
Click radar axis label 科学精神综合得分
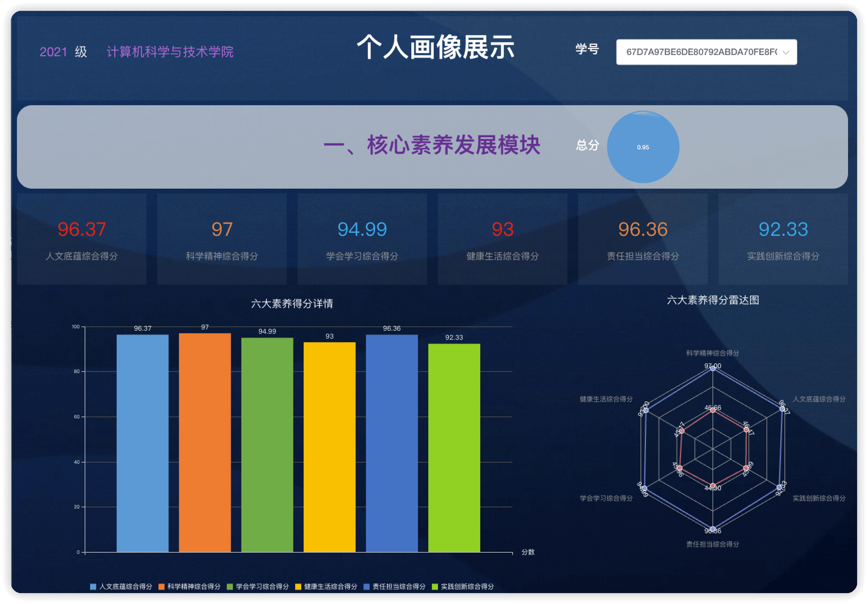tap(713, 353)
